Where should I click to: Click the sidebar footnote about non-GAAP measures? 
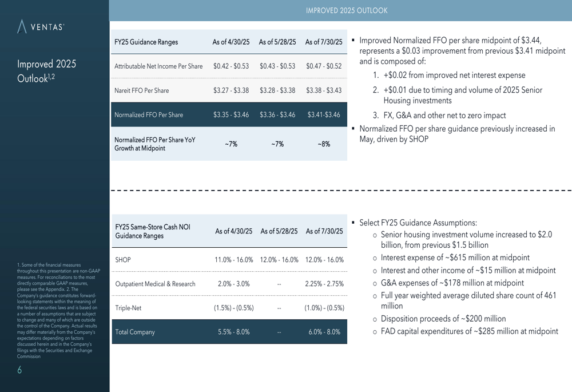(58, 311)
